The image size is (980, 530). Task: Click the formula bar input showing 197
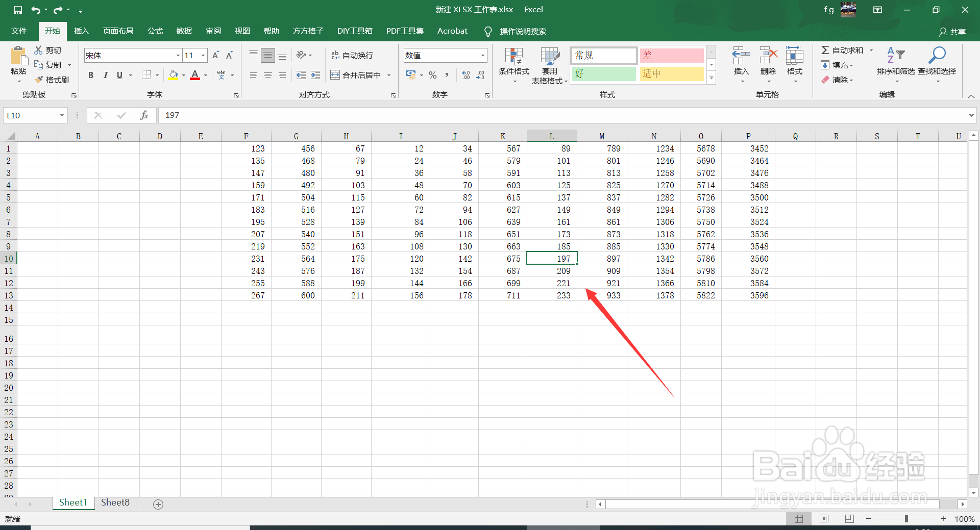[561, 115]
